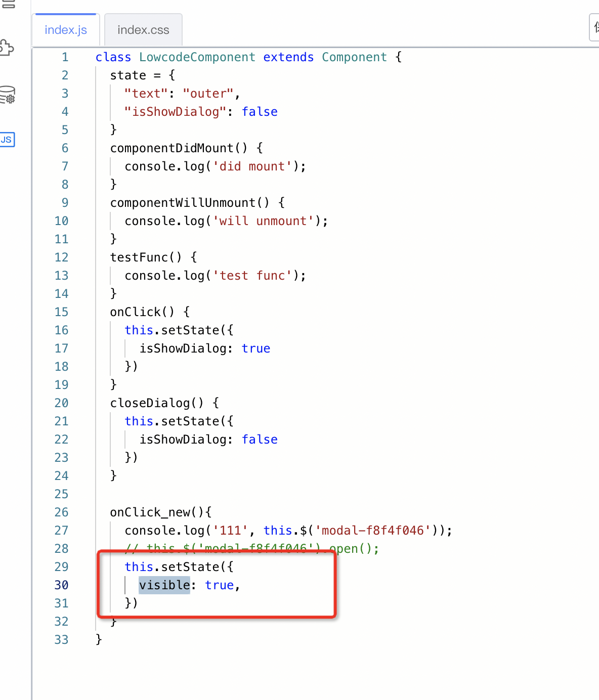Click the commented-out open() line
Viewport: 599px width, 700px height.
[x=243, y=548]
